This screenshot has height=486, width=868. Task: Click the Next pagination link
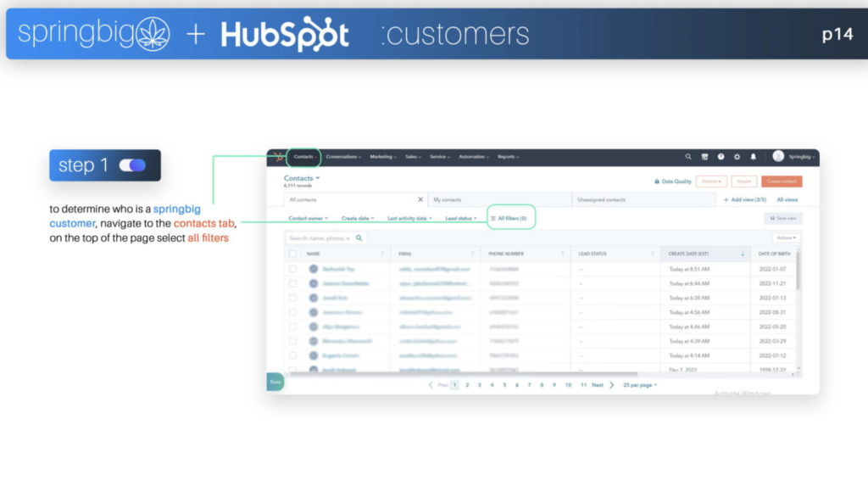click(x=598, y=385)
